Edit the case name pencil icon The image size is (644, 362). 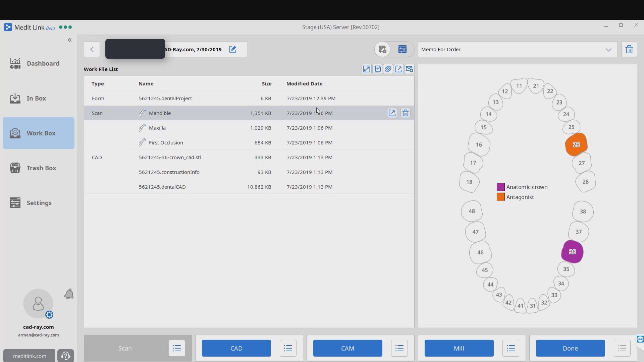[x=233, y=49]
